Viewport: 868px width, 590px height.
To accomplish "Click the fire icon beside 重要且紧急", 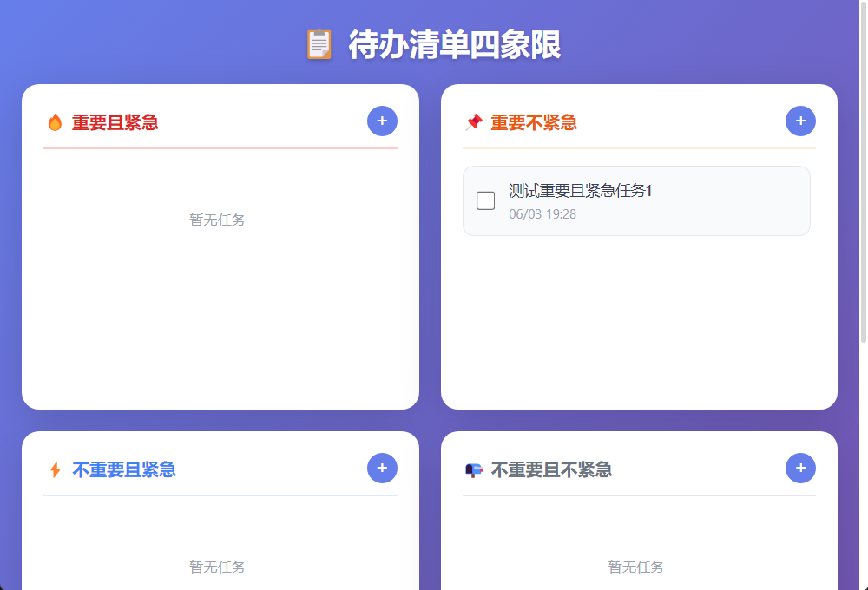I will pos(55,122).
